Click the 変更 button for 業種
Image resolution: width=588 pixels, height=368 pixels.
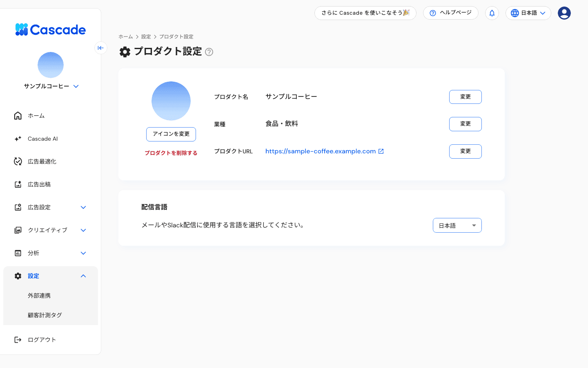(x=465, y=124)
